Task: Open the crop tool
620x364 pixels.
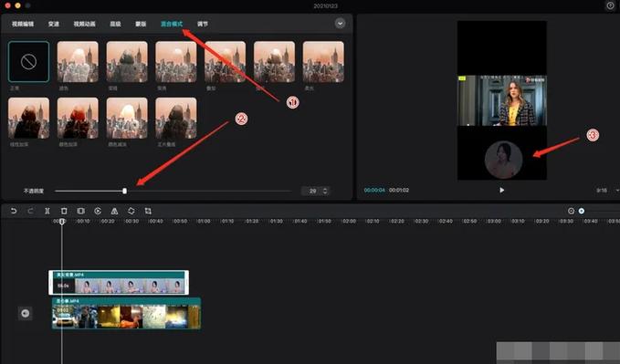Action: 148,211
